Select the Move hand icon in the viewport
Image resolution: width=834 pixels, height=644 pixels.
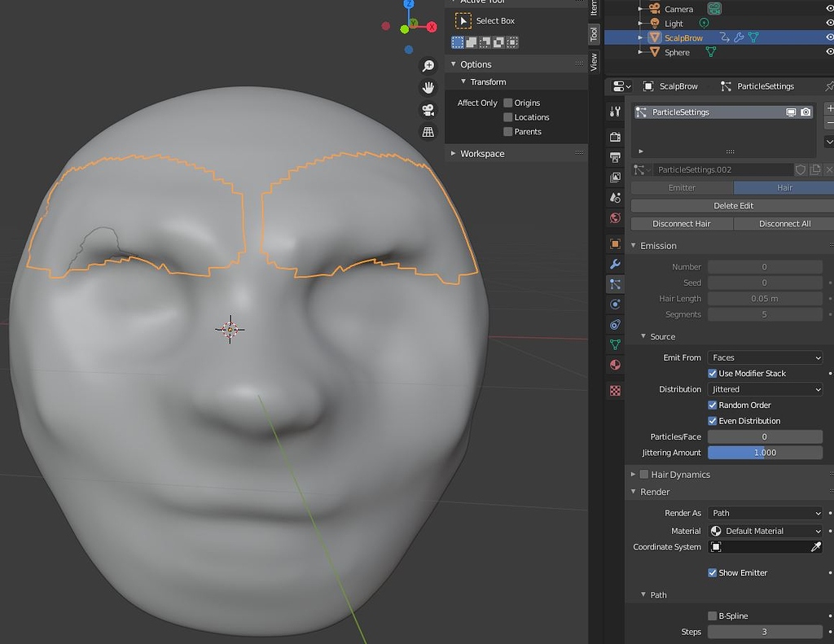[x=428, y=87]
